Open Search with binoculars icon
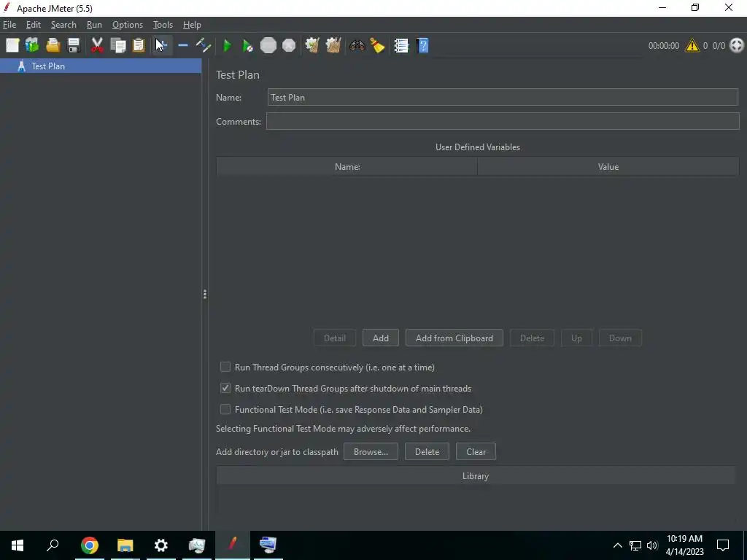 pyautogui.click(x=357, y=45)
